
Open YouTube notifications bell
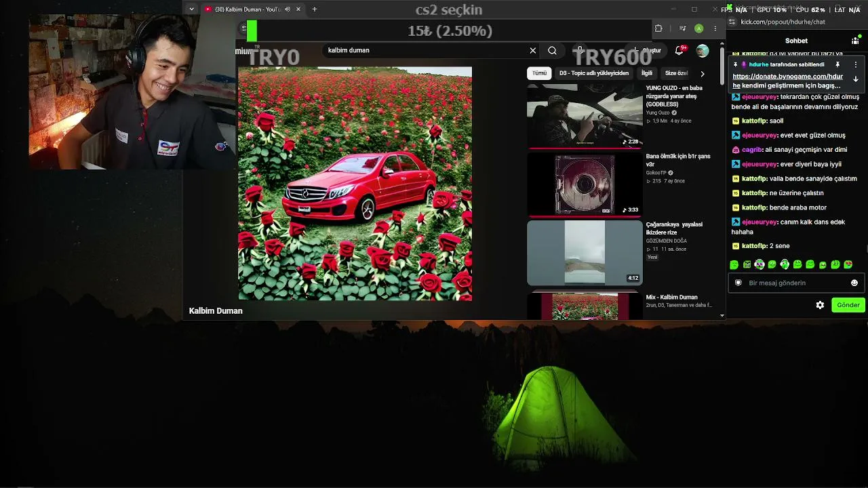click(x=679, y=50)
